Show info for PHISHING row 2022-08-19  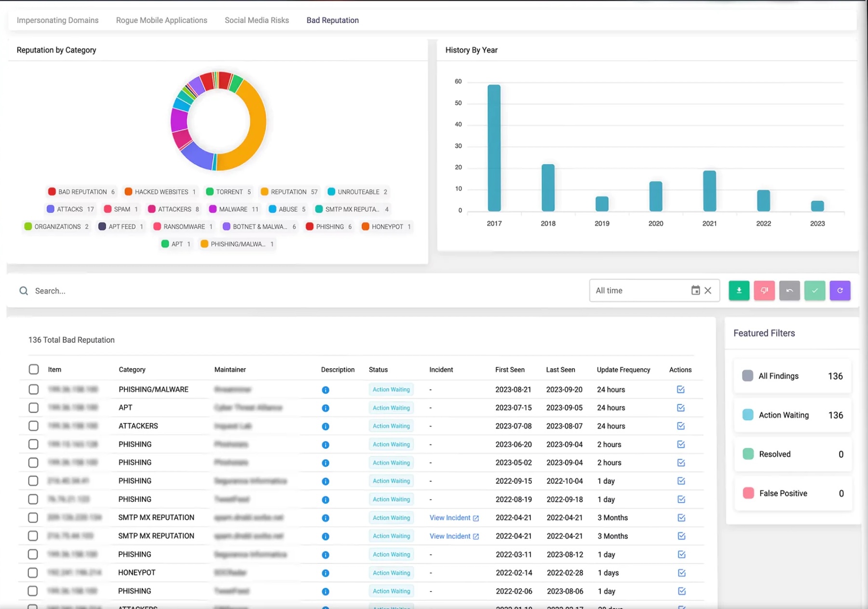pos(325,500)
